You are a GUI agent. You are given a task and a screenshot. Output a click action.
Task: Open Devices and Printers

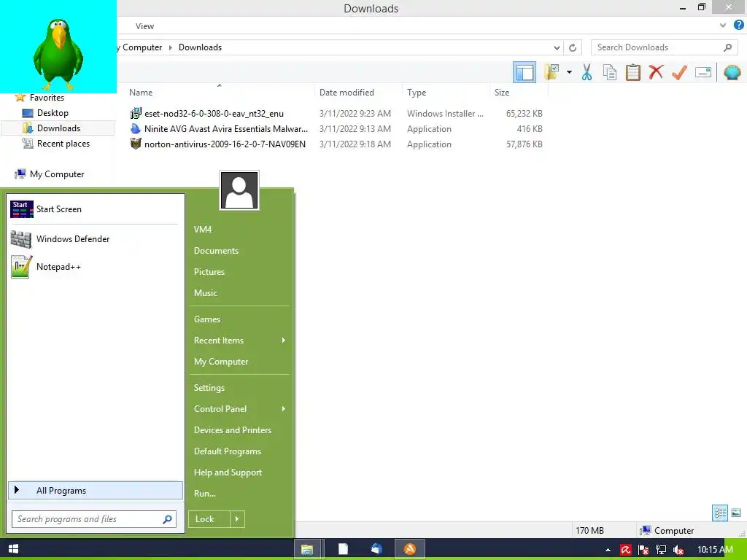pyautogui.click(x=233, y=430)
